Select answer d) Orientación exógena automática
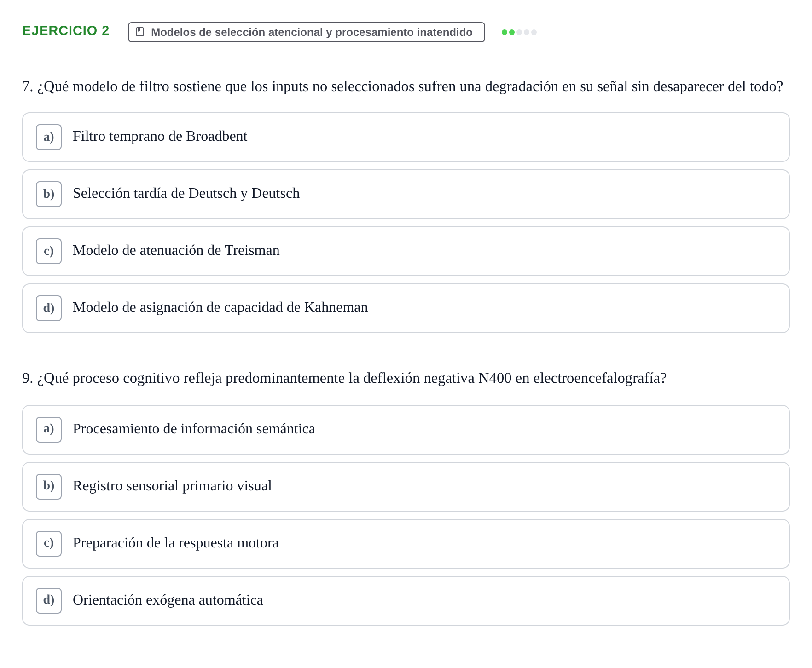The image size is (812, 668). [x=406, y=601]
